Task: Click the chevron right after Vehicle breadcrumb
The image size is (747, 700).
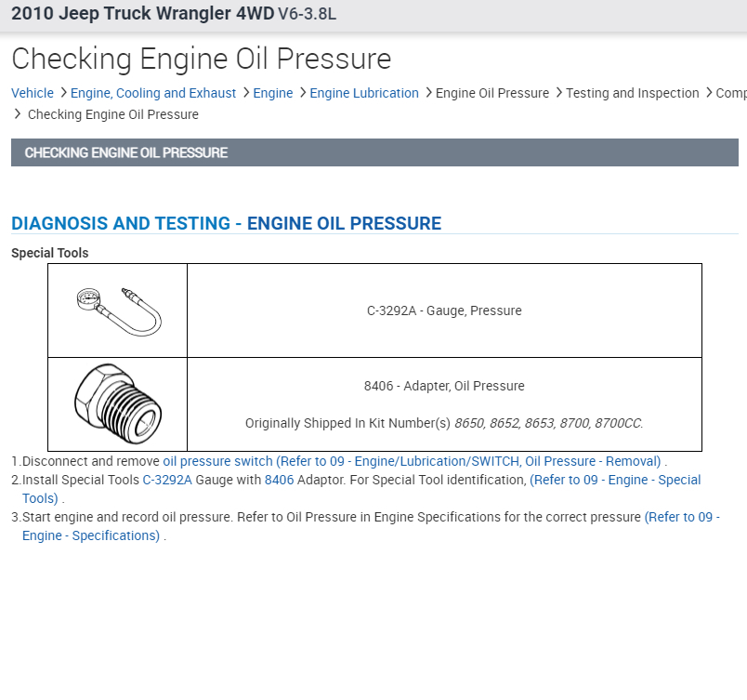Action: (63, 93)
